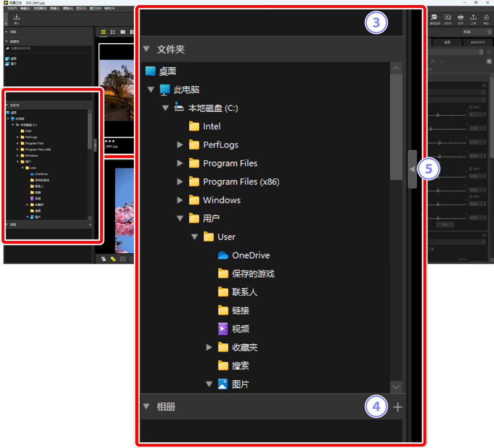Select OneDrive in the enlarged folder tree
The width and height of the screenshot is (494, 448).
point(250,255)
